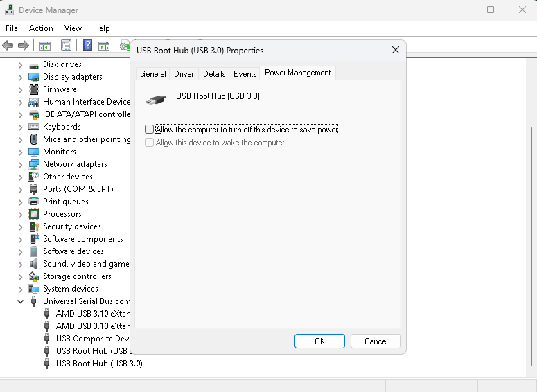This screenshot has height=392, width=537.
Task: Click the Storage controllers label
Action: click(x=77, y=276)
